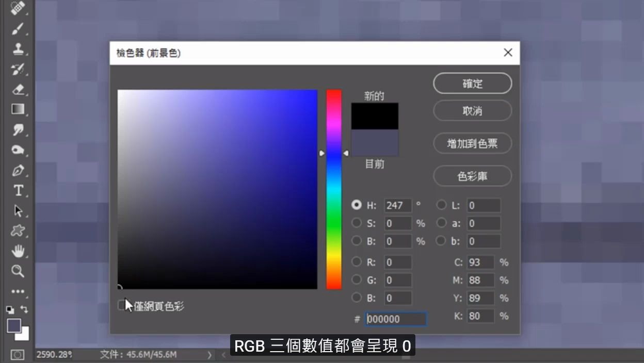This screenshot has width=644, height=363.
Task: Select the Clone Stamp tool
Action: coord(17,49)
